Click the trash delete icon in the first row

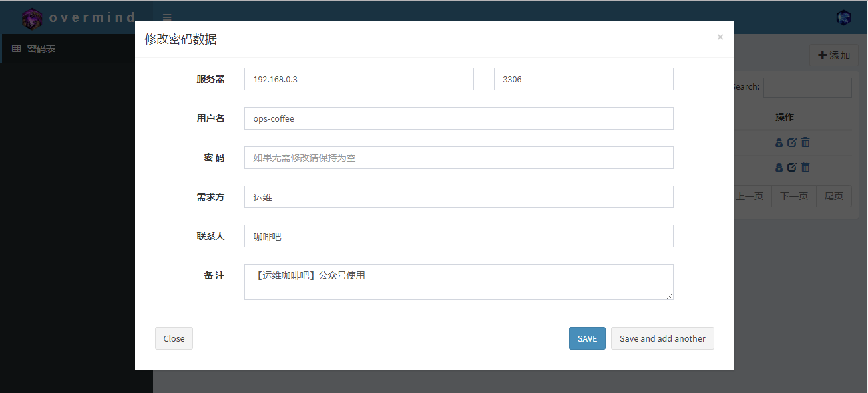point(805,142)
